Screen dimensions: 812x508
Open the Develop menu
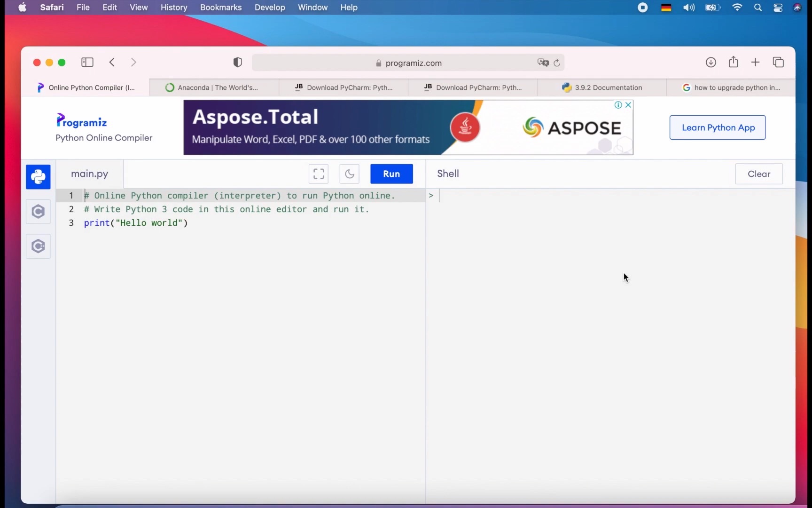(x=270, y=8)
